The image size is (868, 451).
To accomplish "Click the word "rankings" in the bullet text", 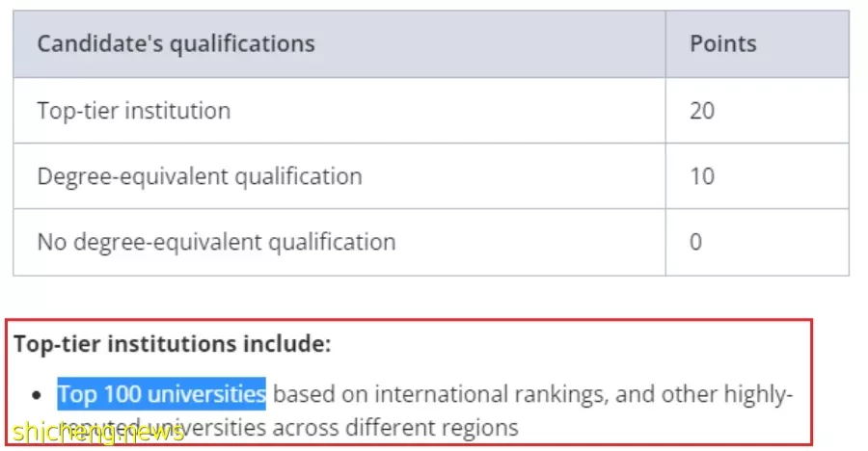I will (x=562, y=395).
